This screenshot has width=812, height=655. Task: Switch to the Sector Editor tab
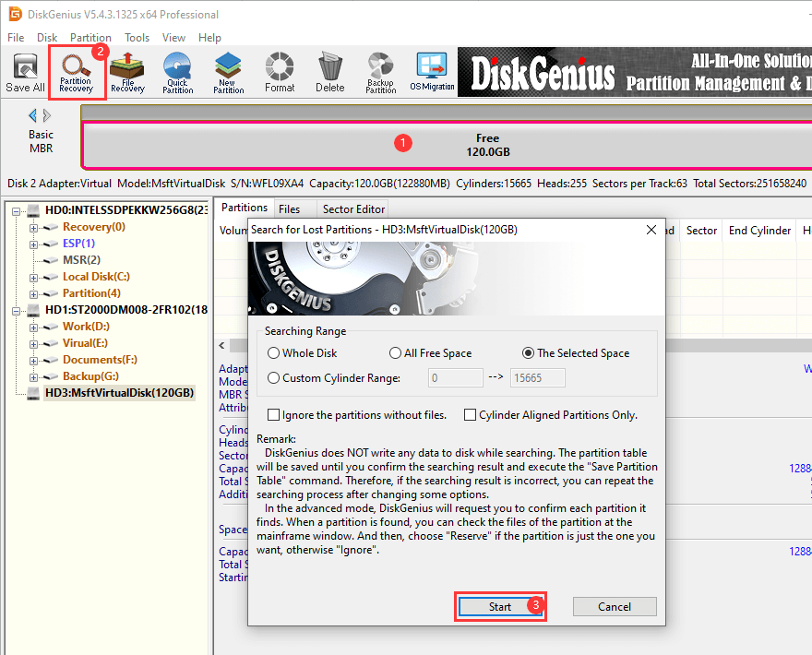tap(354, 209)
